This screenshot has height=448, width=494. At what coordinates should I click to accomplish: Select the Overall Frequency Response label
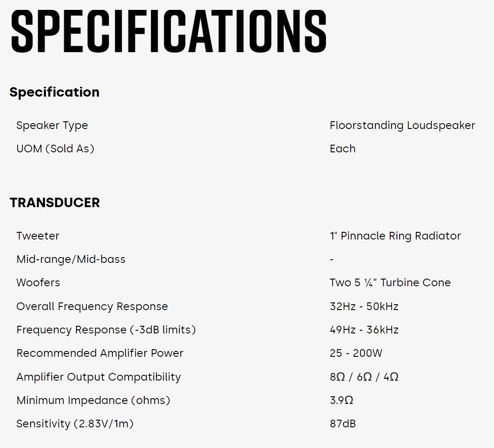[92, 306]
